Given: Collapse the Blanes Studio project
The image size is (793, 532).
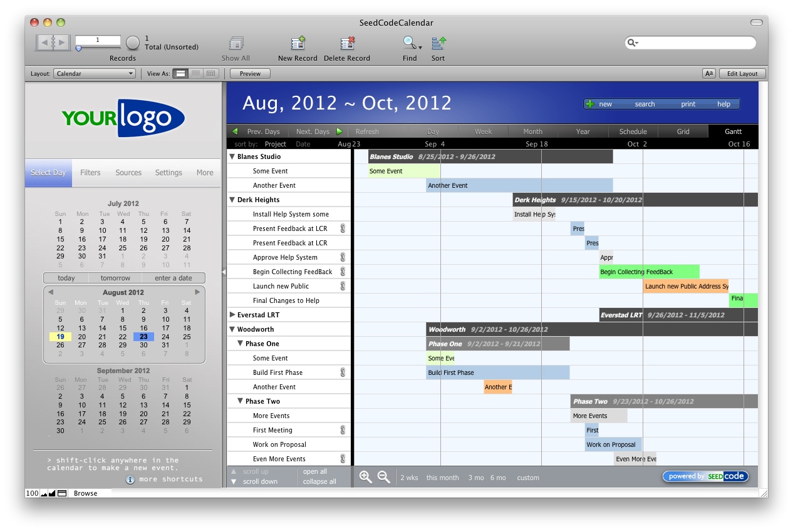Looking at the screenshot, I should (232, 156).
